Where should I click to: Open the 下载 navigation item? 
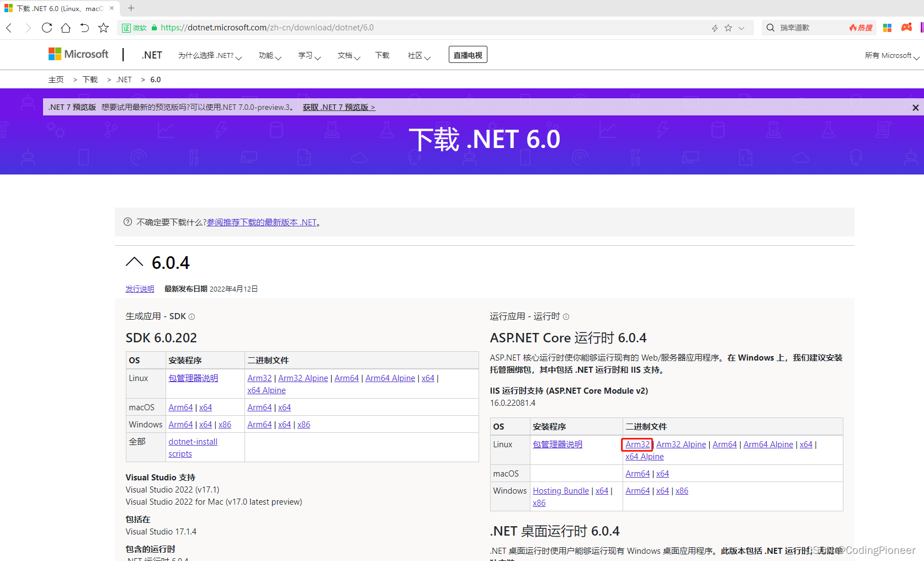(383, 55)
